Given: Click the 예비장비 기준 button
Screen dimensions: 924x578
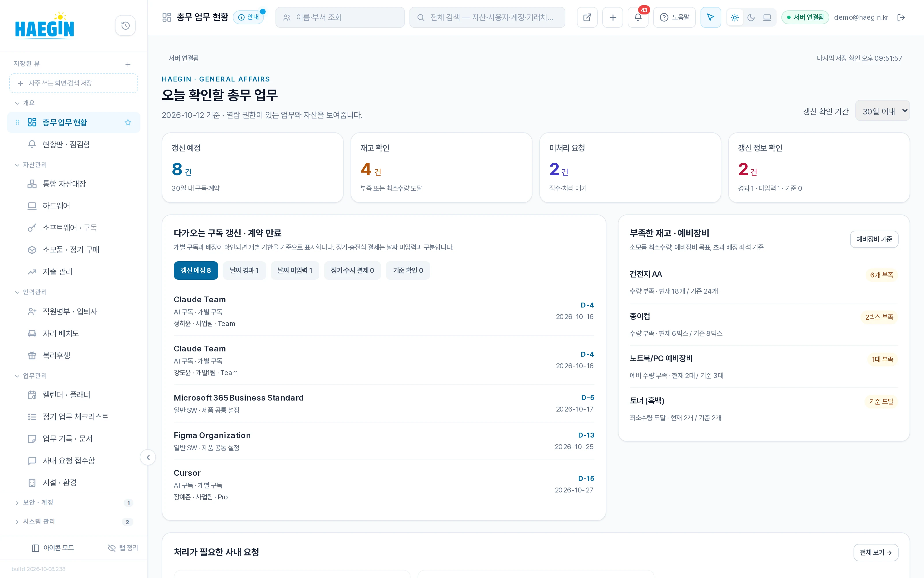Looking at the screenshot, I should 874,239.
